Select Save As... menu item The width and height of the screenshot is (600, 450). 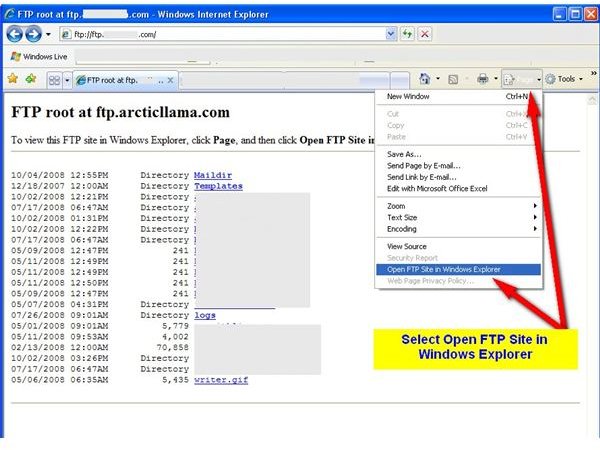coord(458,154)
